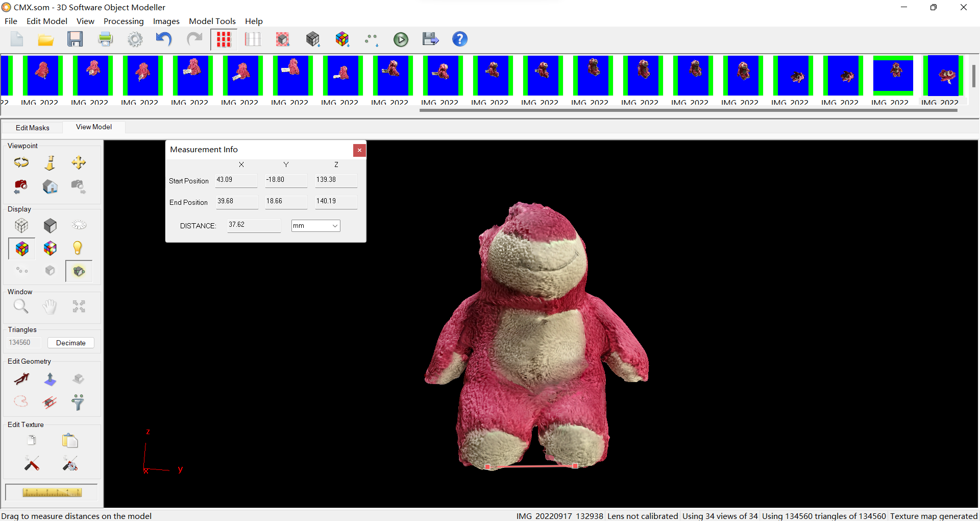The height and width of the screenshot is (521, 980).
Task: Click the grey camera next view icon
Action: click(79, 186)
